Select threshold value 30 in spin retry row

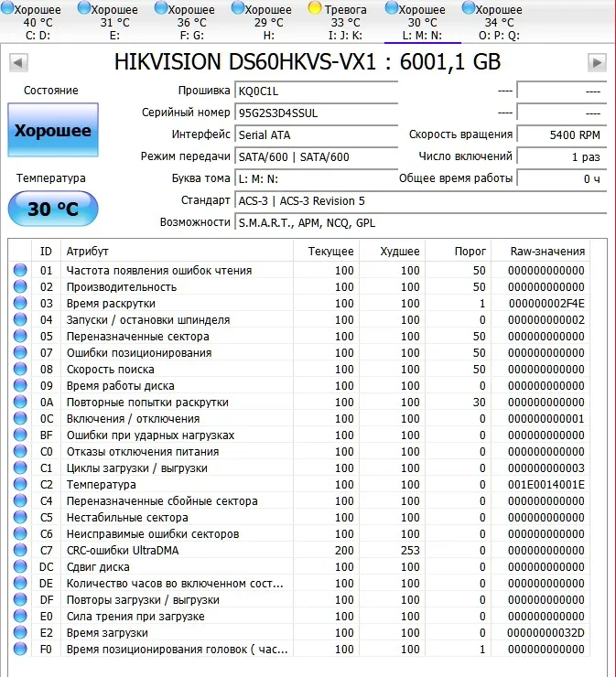pyautogui.click(x=479, y=403)
